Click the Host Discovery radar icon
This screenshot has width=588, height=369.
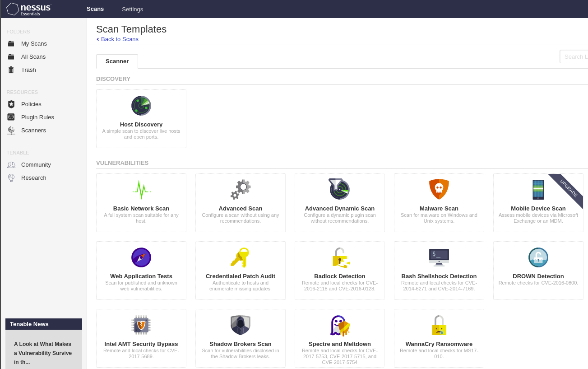tap(141, 106)
